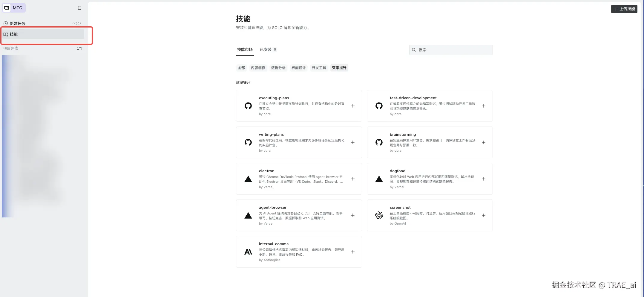Screen dimensions: 644x297
Task: Install the test-driven-development skill
Action: point(484,106)
